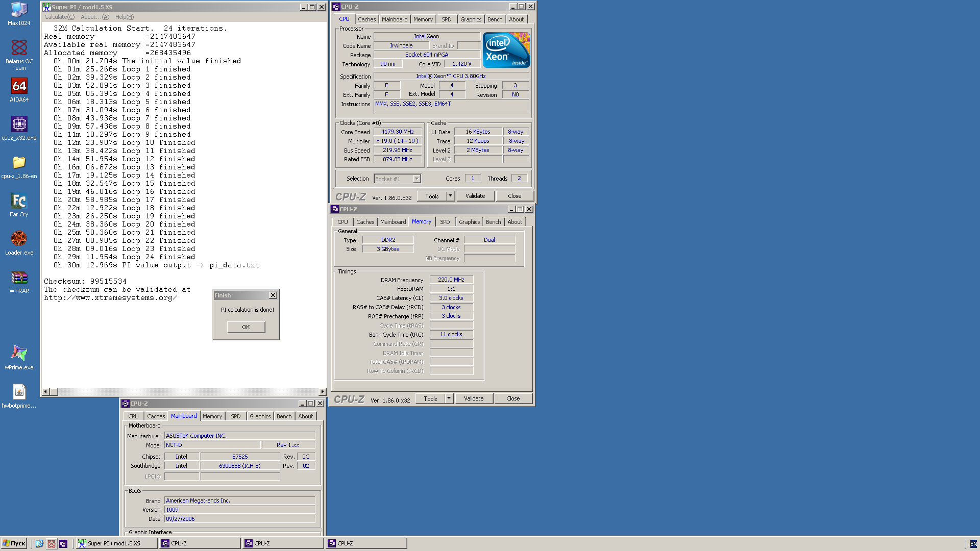Image resolution: width=980 pixels, height=551 pixels.
Task: Click Internet Explorer quick launch icon
Action: [x=39, y=544]
